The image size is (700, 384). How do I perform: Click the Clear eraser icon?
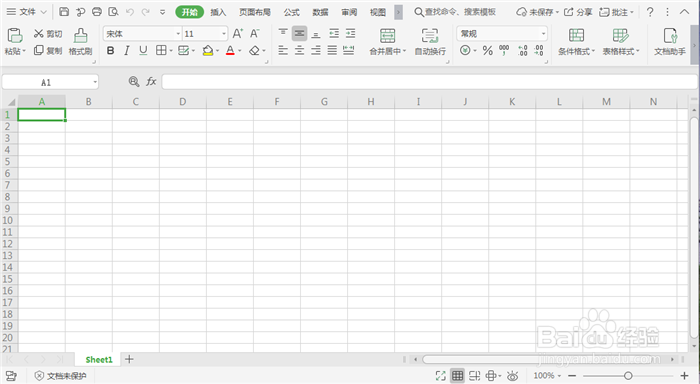click(x=254, y=50)
